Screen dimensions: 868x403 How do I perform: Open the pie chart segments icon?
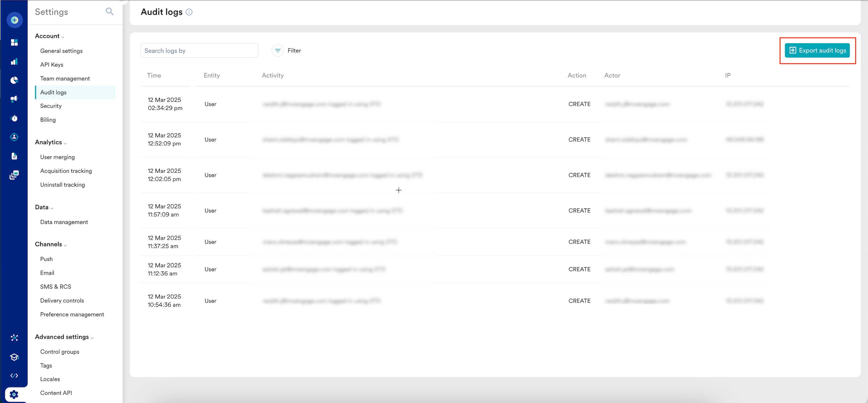coord(14,80)
